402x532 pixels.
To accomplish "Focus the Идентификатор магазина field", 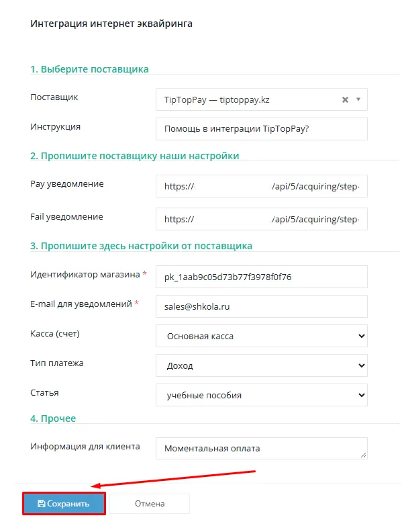I will [x=261, y=277].
